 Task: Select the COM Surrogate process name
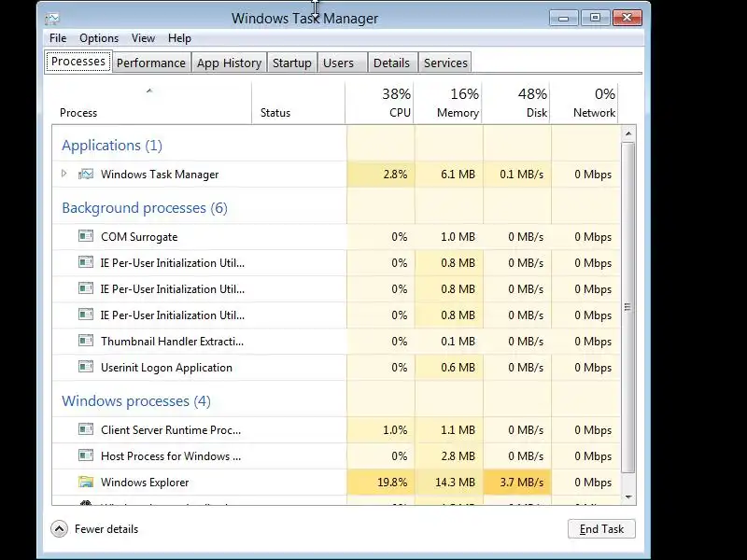139,237
